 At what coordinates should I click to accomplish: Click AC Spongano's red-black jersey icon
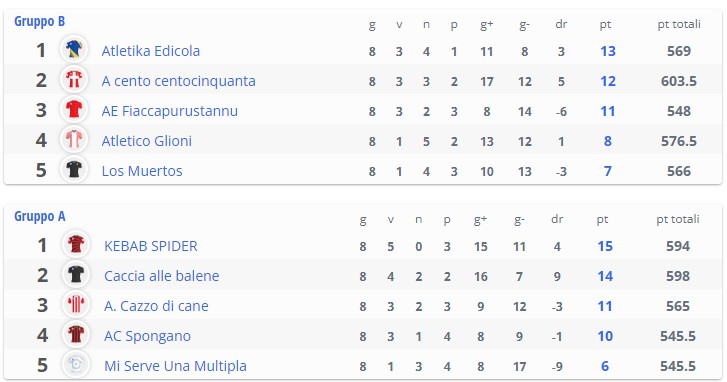pyautogui.click(x=76, y=334)
